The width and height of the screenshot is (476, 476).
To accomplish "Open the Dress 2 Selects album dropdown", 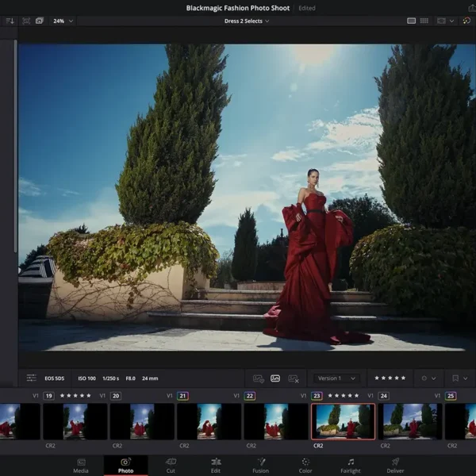I will [247, 21].
